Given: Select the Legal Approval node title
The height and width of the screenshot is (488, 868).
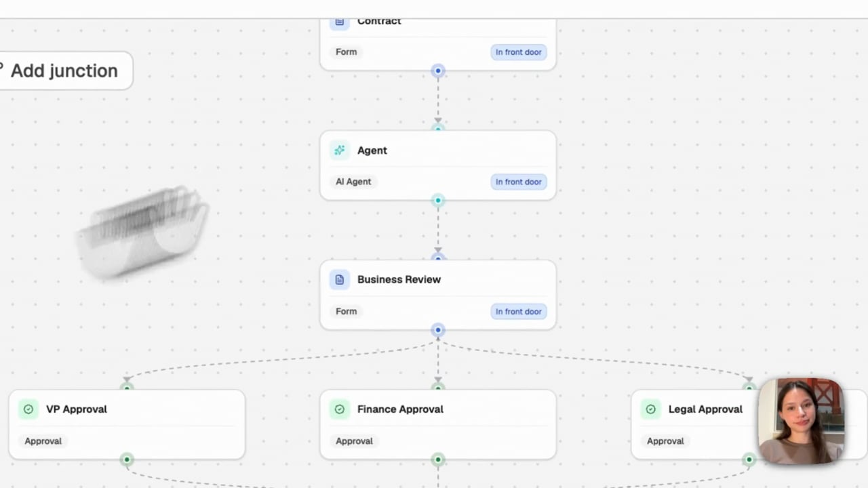Looking at the screenshot, I should pos(705,409).
